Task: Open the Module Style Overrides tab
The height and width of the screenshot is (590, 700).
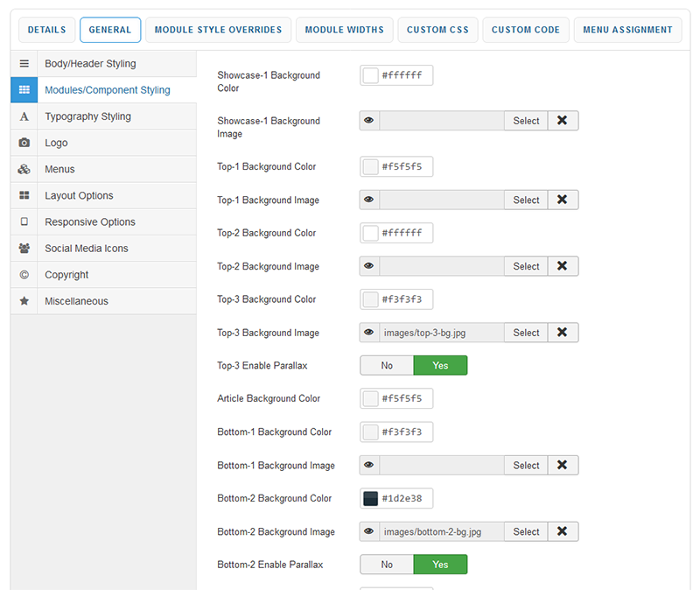Action: click(x=218, y=30)
